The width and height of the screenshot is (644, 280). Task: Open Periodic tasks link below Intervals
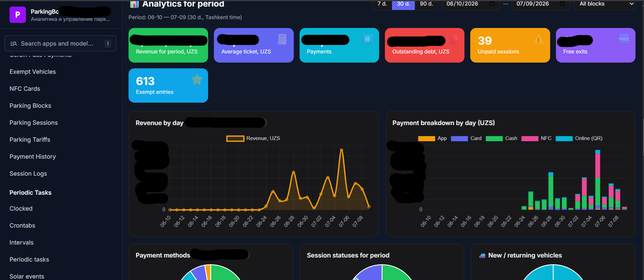[x=29, y=260]
